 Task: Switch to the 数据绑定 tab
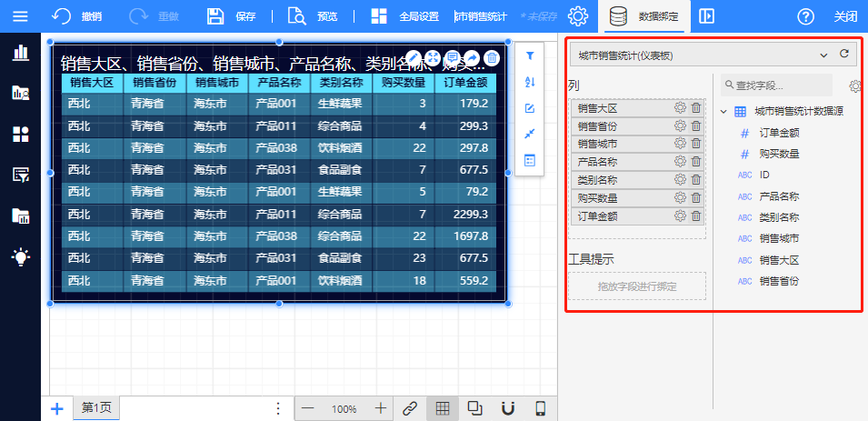coord(649,16)
